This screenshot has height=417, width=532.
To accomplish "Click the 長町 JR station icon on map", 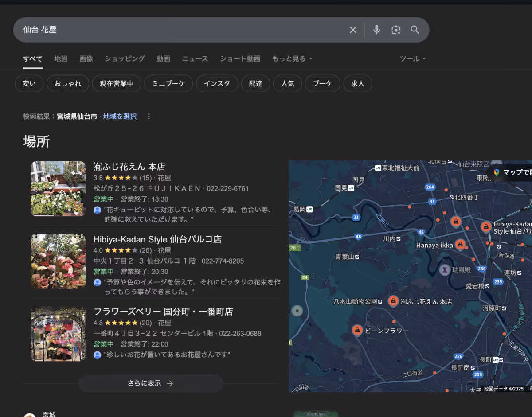I will click(x=496, y=359).
